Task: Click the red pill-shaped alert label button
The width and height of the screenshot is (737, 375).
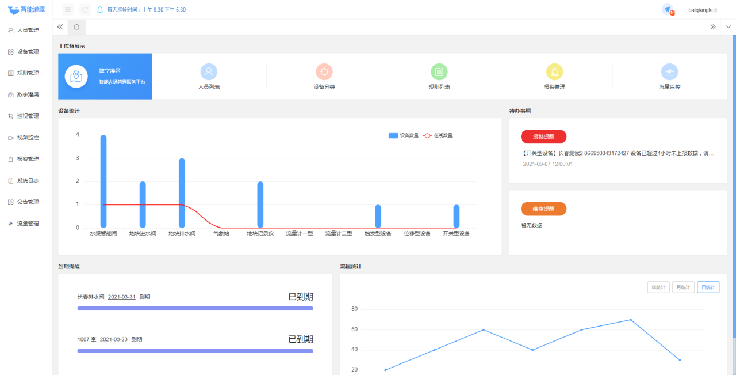Action: [x=543, y=137]
